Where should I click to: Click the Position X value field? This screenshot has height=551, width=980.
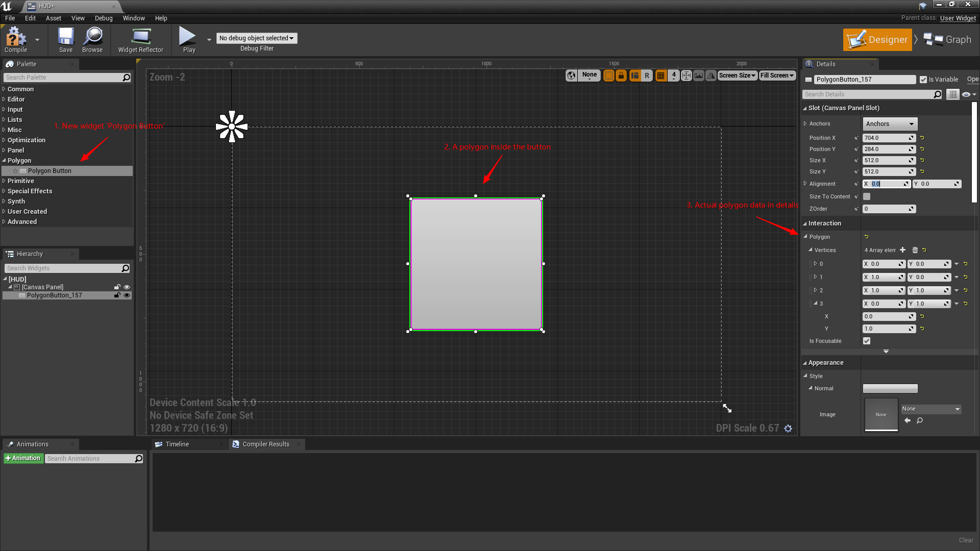click(x=889, y=138)
